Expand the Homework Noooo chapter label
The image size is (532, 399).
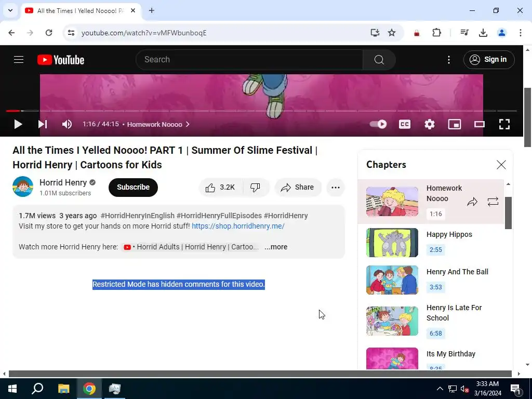pyautogui.click(x=158, y=125)
